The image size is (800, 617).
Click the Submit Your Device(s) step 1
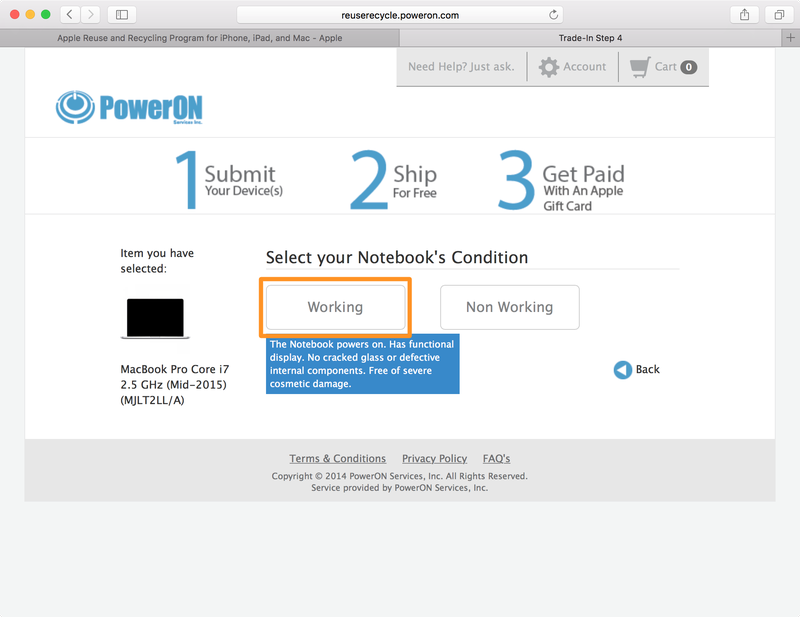[x=229, y=180]
